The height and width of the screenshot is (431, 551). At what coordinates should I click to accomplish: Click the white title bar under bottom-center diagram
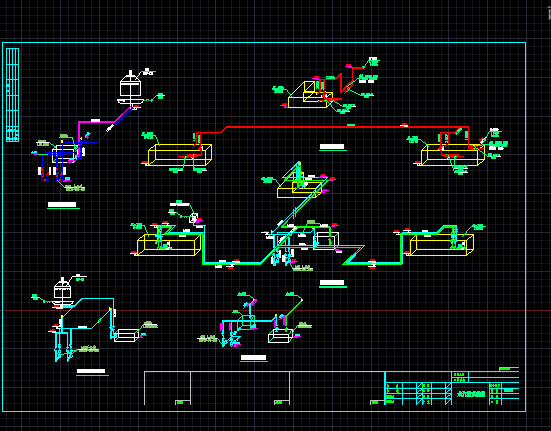tap(253, 358)
